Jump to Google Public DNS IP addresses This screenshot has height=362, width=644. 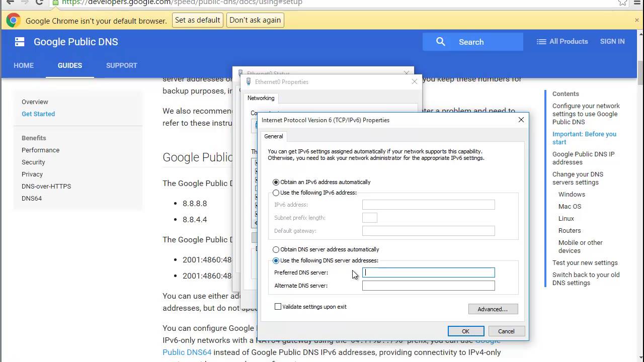[x=583, y=158]
